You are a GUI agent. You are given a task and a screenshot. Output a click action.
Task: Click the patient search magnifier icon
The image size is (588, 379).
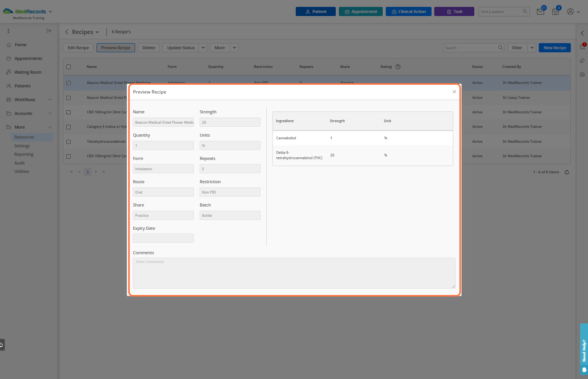click(525, 11)
